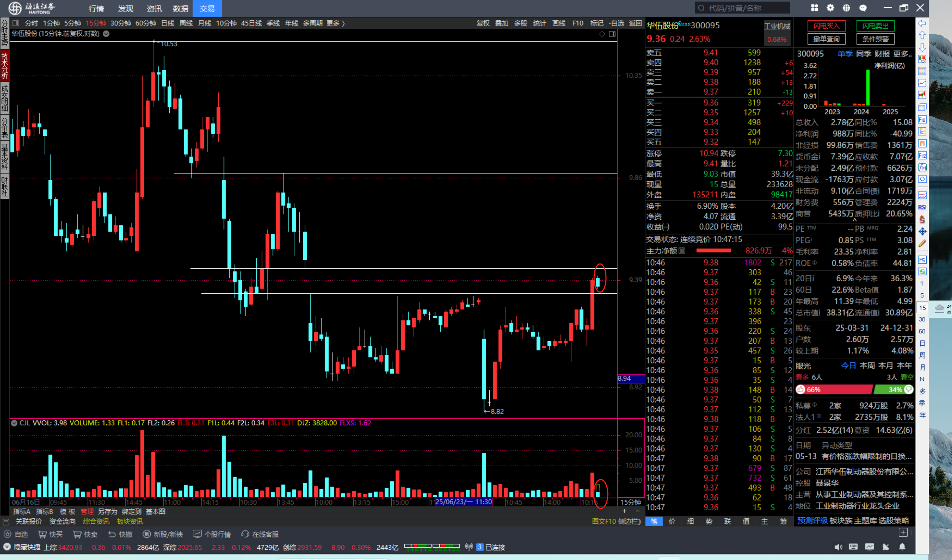This screenshot has width=952, height=560.
Task: Click the stock search input field
Action: coord(742,8)
